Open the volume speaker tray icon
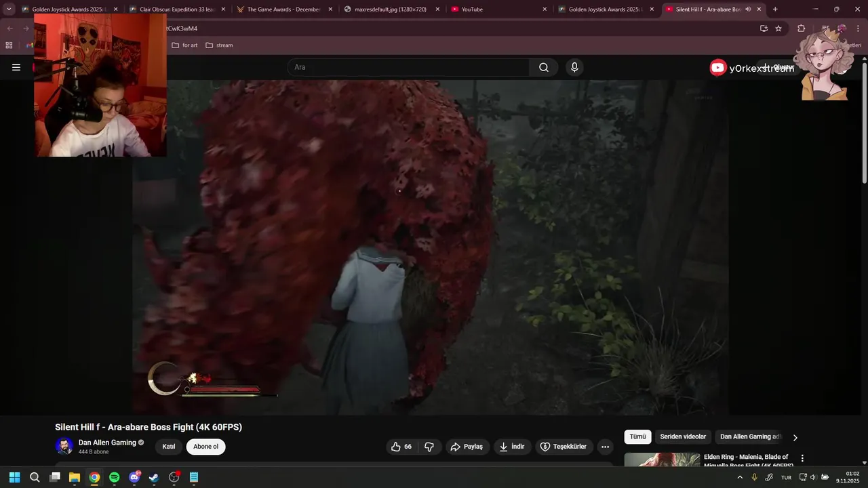The image size is (868, 488). (813, 477)
